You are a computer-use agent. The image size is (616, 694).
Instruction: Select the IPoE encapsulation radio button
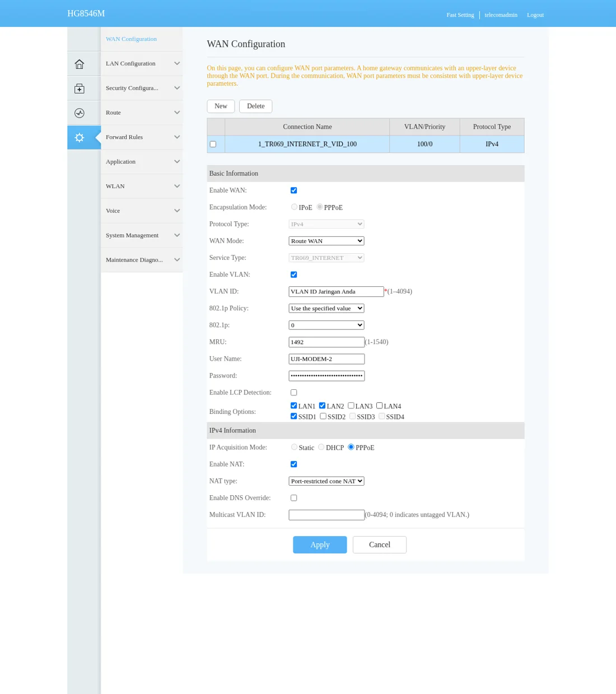coord(294,207)
